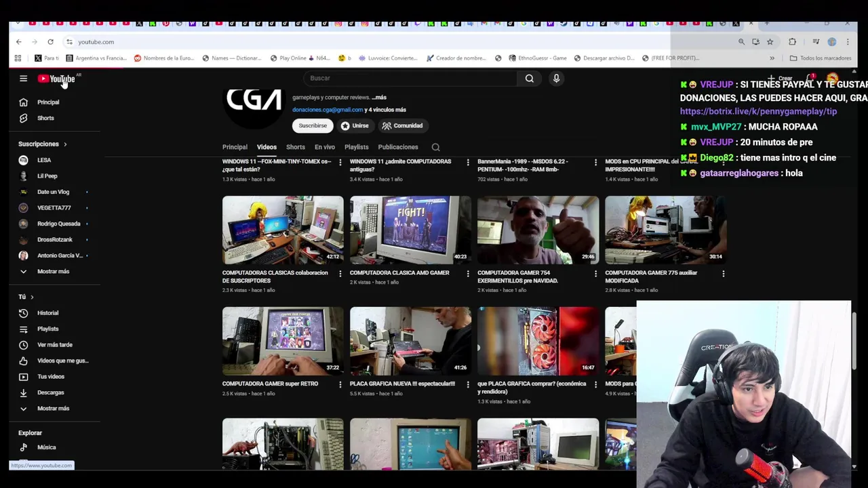Click the YouTube Buscar search field
This screenshot has height=488, width=868.
tap(410, 78)
